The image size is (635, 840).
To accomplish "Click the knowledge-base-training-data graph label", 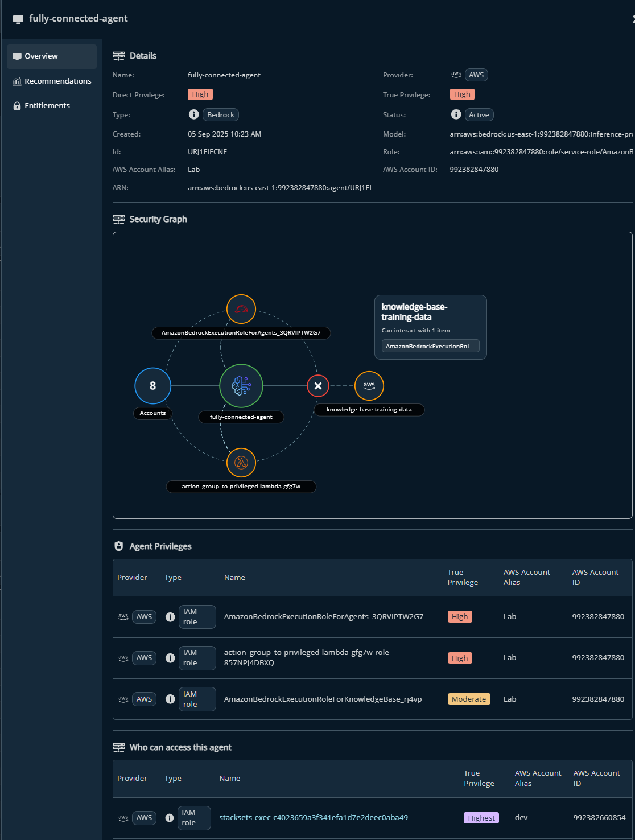I will click(x=369, y=410).
